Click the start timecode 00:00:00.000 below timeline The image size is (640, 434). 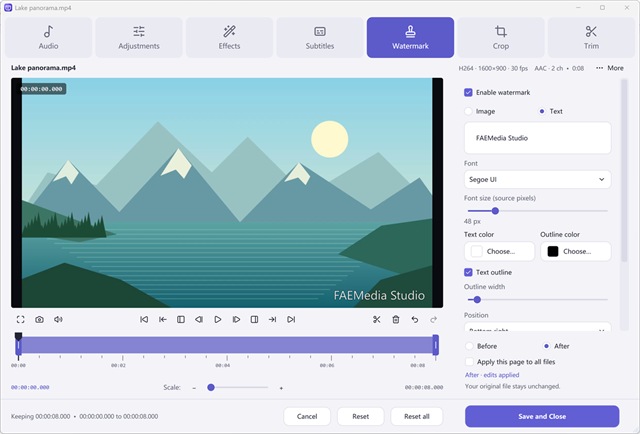(x=30, y=387)
